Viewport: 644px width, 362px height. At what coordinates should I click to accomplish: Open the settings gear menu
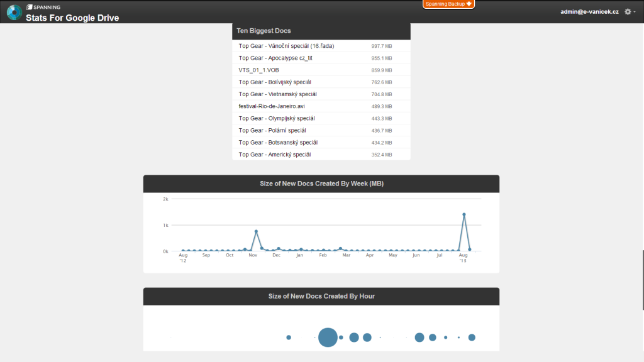(628, 11)
